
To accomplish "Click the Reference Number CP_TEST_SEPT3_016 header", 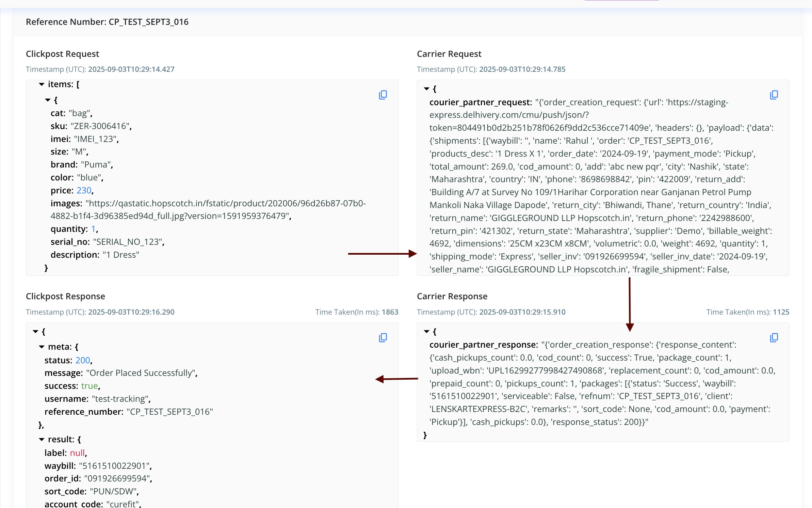I will (x=107, y=22).
